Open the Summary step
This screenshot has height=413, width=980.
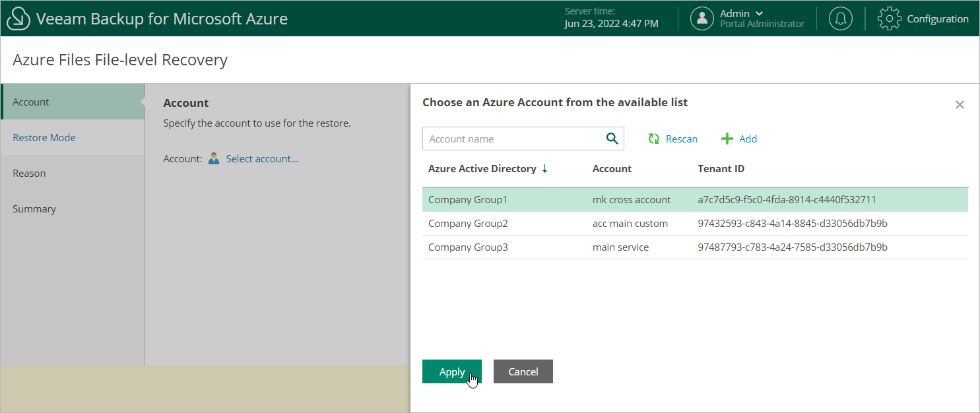coord(34,209)
